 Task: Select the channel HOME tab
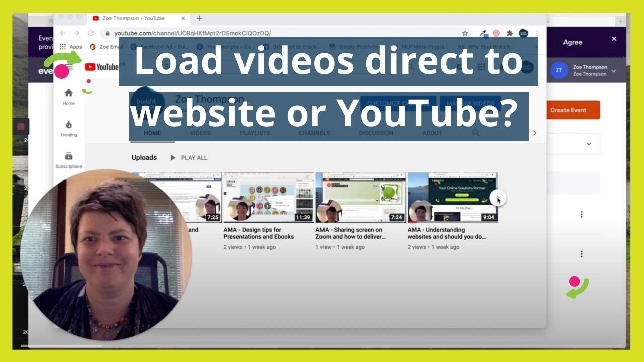152,133
